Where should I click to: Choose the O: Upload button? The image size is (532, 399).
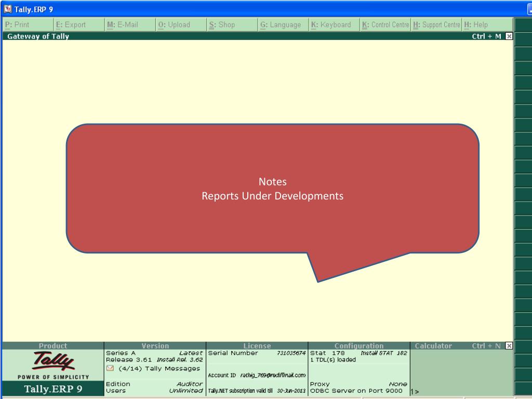(x=181, y=25)
